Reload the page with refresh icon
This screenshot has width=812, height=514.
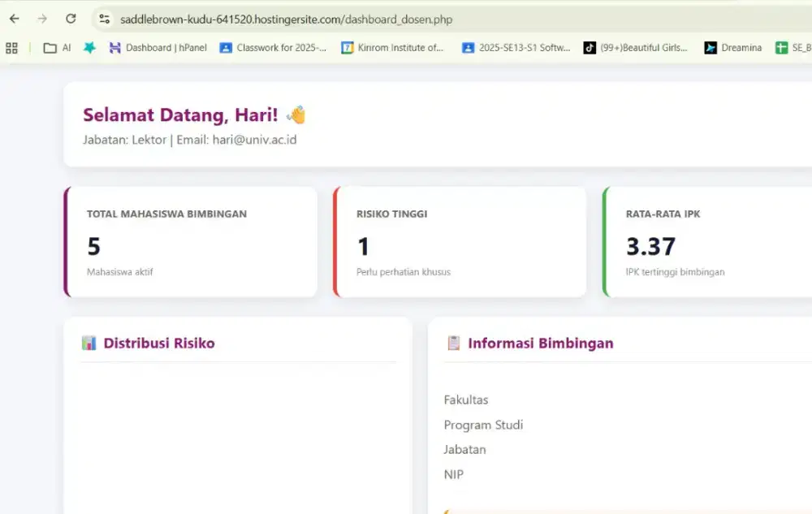pos(71,19)
